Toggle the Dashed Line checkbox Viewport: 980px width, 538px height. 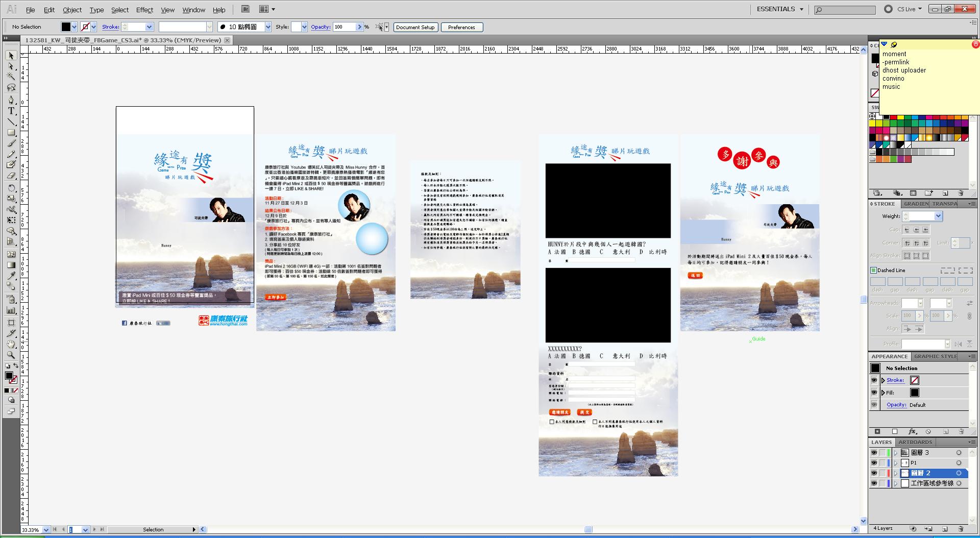pos(873,271)
